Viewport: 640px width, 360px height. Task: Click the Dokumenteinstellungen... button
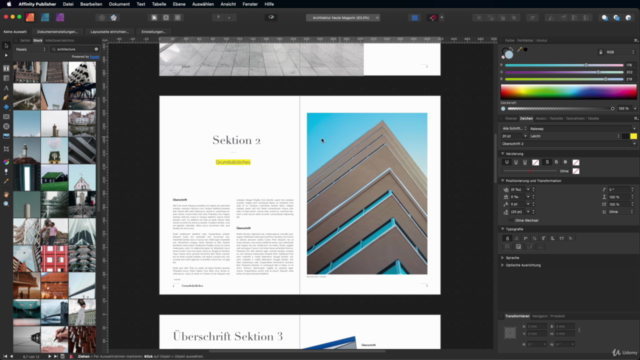pos(57,31)
